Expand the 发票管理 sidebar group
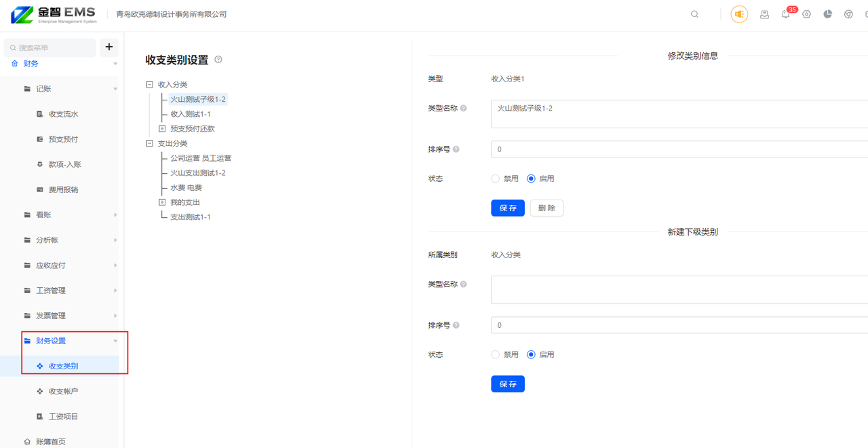 [x=115, y=316]
